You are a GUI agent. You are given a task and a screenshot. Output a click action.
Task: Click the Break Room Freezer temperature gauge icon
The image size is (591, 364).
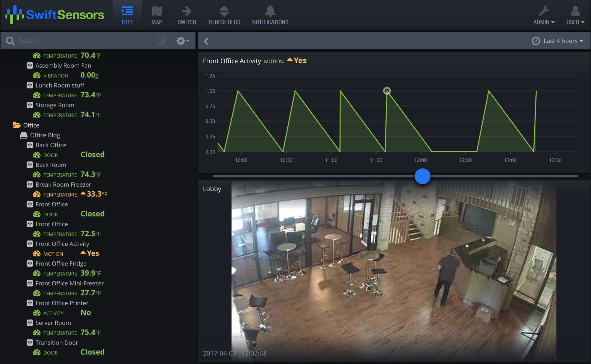(37, 194)
